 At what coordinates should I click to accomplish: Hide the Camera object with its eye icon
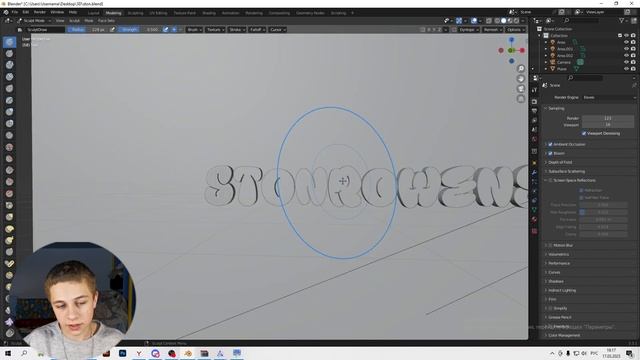click(626, 62)
